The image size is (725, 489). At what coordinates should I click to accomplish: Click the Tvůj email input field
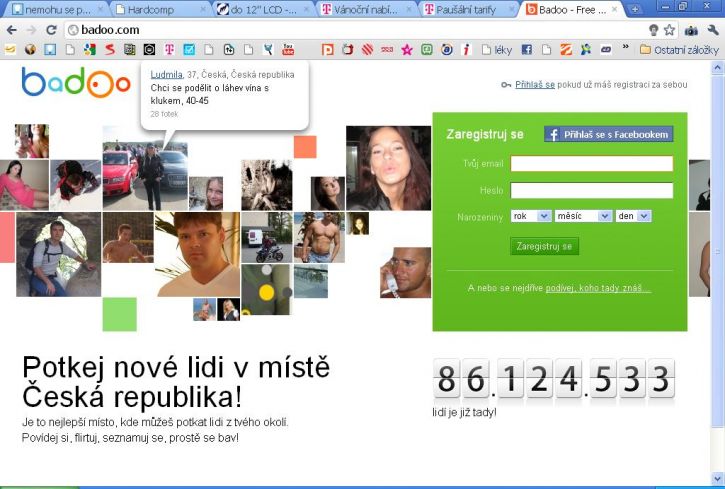591,164
